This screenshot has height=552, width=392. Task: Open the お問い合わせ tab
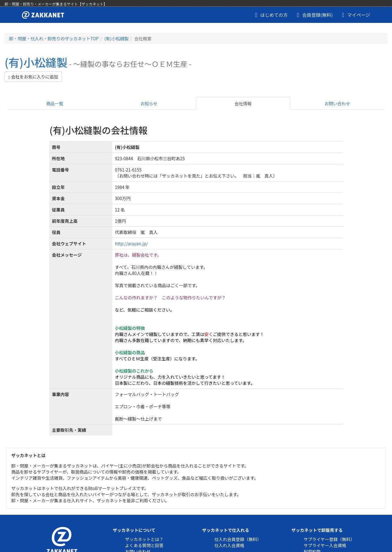pyautogui.click(x=337, y=104)
